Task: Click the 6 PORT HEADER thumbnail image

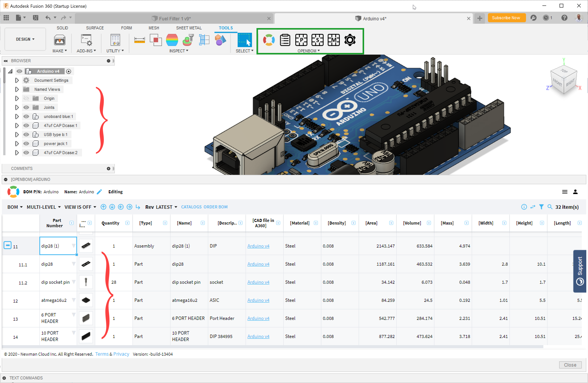Action: click(x=86, y=318)
